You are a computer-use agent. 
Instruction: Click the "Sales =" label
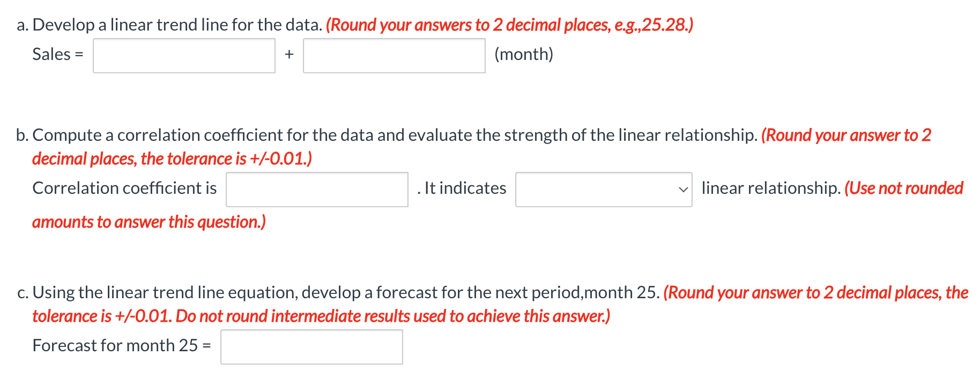tap(58, 54)
